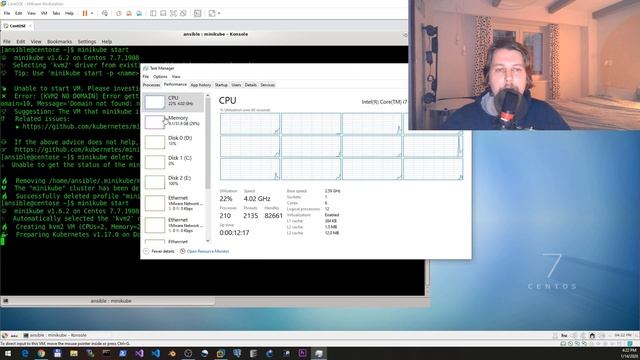Open purple Visual Studio icon in taskbar
Viewport: 640px width, 360px height.
click(139, 353)
